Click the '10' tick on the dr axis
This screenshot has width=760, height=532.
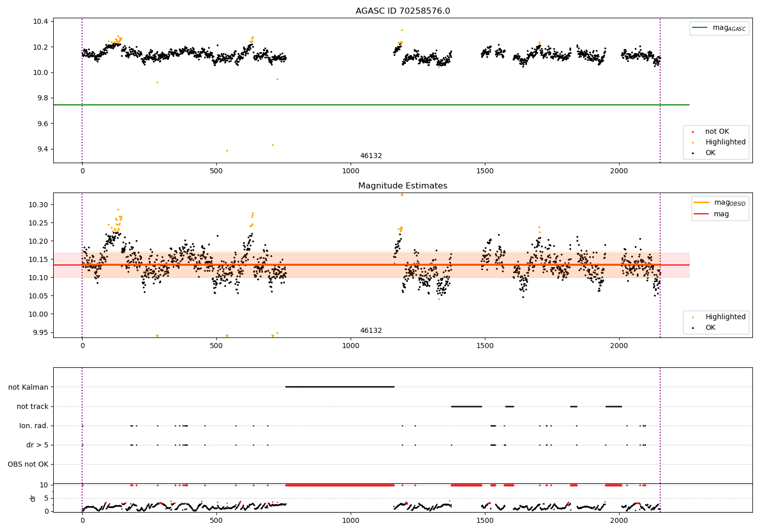point(44,485)
